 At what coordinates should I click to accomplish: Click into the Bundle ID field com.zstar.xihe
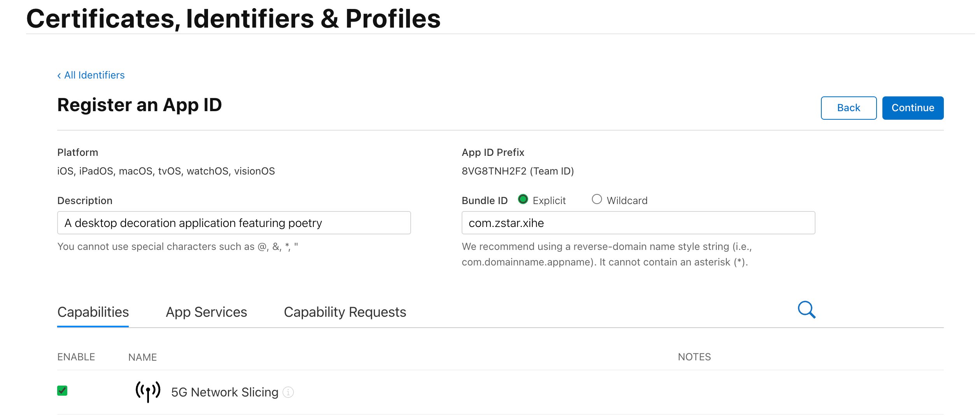coord(638,223)
